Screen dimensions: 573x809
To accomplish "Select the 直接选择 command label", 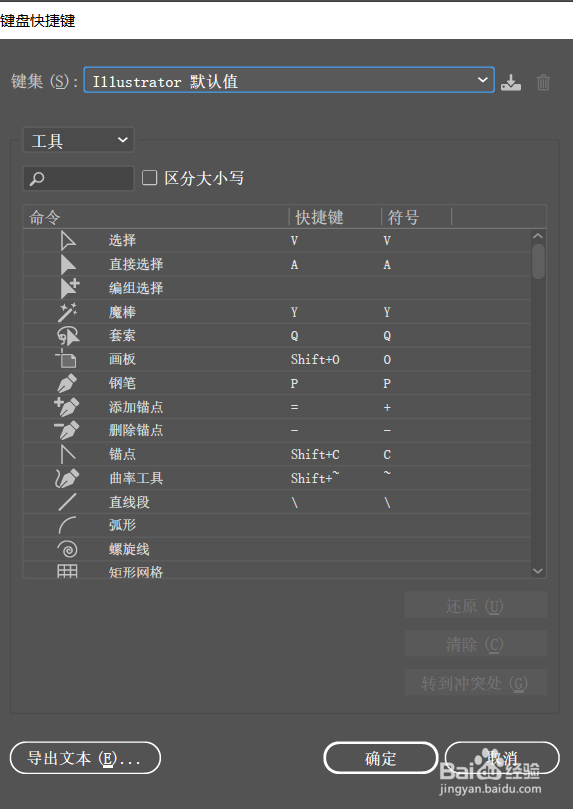I will 136,264.
